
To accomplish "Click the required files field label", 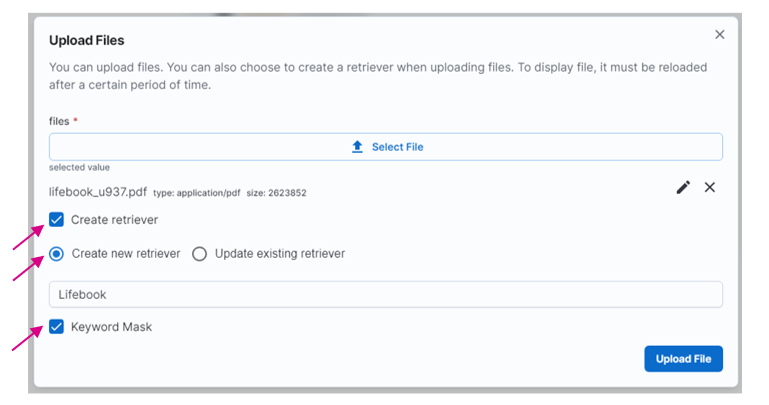I will [60, 121].
